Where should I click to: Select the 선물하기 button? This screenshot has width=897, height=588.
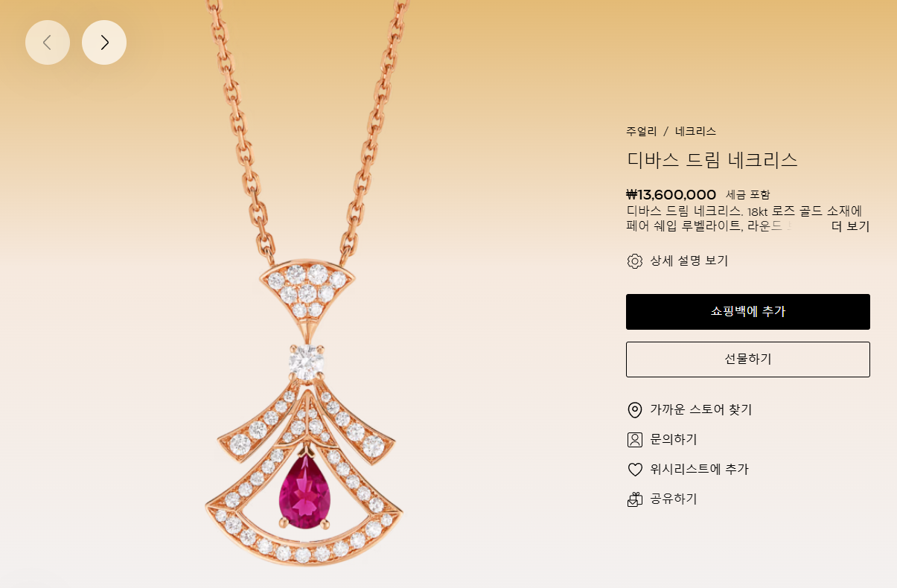(748, 359)
